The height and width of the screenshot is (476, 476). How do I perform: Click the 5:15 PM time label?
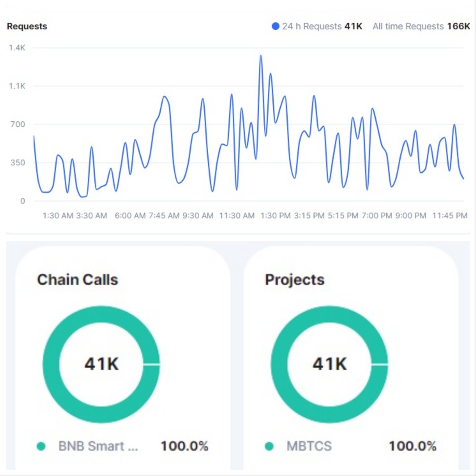click(x=343, y=215)
